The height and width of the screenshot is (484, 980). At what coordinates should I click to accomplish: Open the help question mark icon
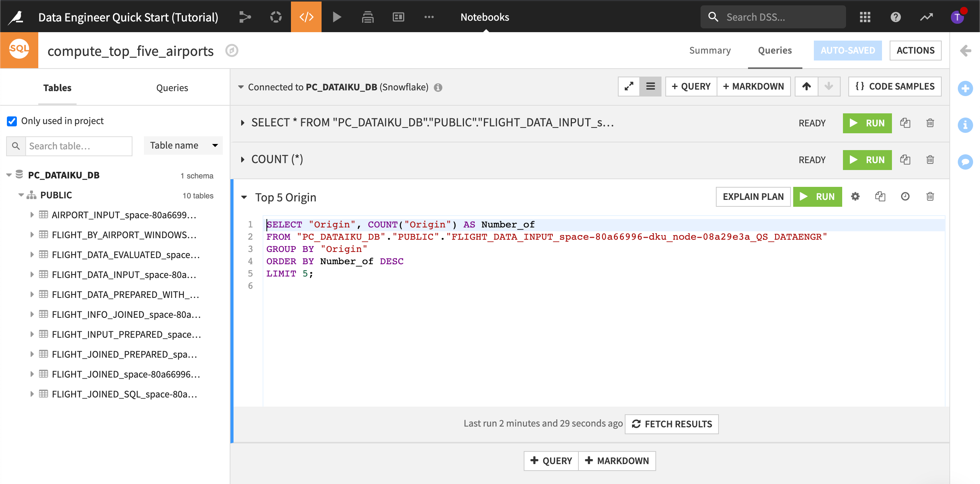coord(896,17)
